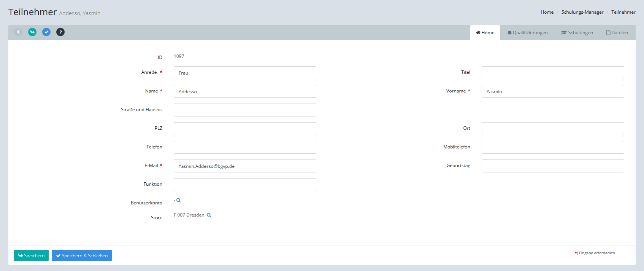Image resolution: width=644 pixels, height=271 pixels.
Task: Focus the Titel input field
Action: click(x=553, y=73)
